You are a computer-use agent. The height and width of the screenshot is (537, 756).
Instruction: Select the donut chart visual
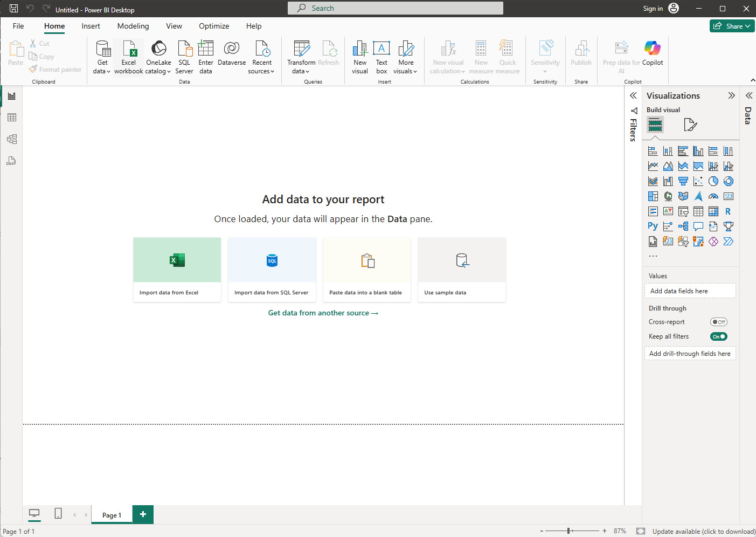click(729, 181)
